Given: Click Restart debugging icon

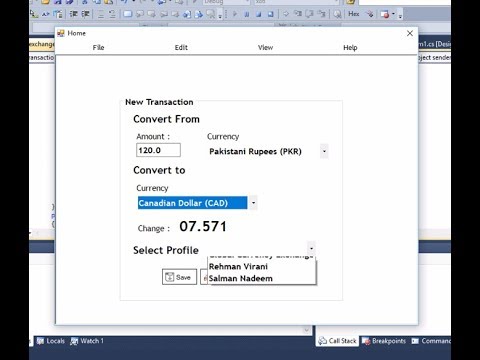Looking at the screenshot, I should [271, 14].
